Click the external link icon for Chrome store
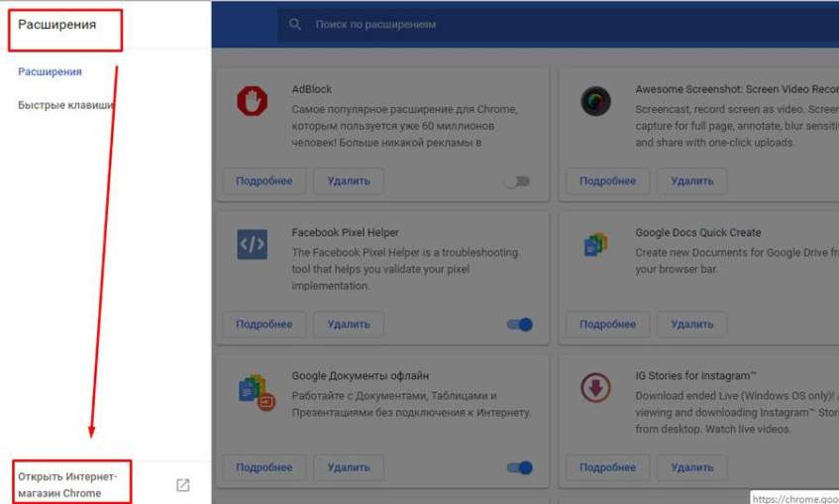This screenshot has width=839, height=504. (182, 485)
